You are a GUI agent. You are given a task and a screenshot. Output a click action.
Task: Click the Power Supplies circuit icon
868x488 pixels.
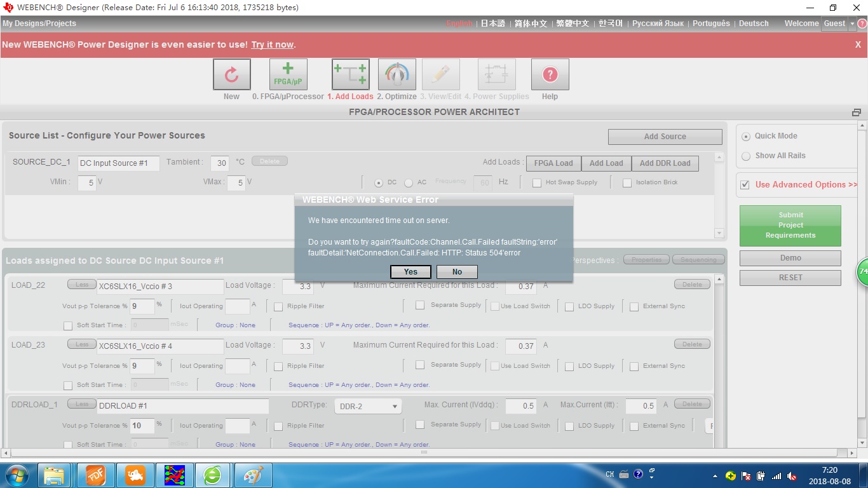click(496, 75)
